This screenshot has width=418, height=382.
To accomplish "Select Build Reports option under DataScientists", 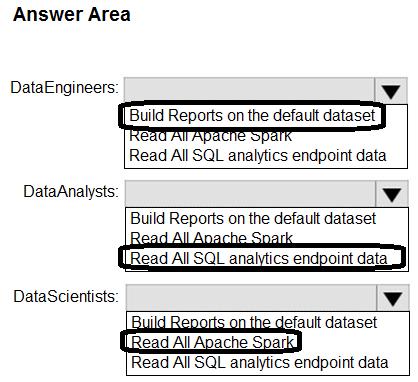I will pyautogui.click(x=254, y=322).
